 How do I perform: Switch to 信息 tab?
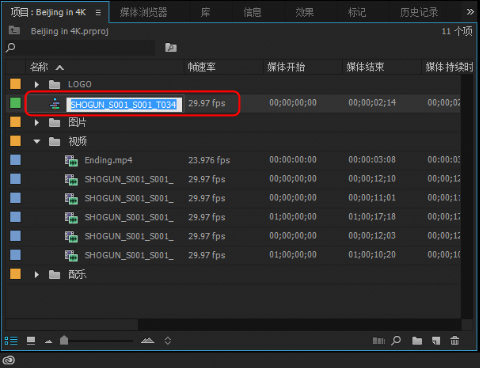[x=252, y=13]
